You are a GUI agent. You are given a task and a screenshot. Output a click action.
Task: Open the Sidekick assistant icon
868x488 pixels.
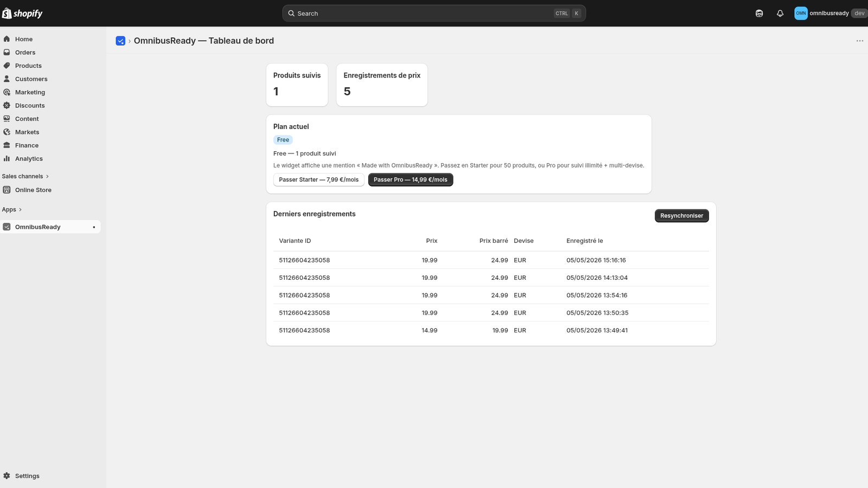[x=759, y=14]
